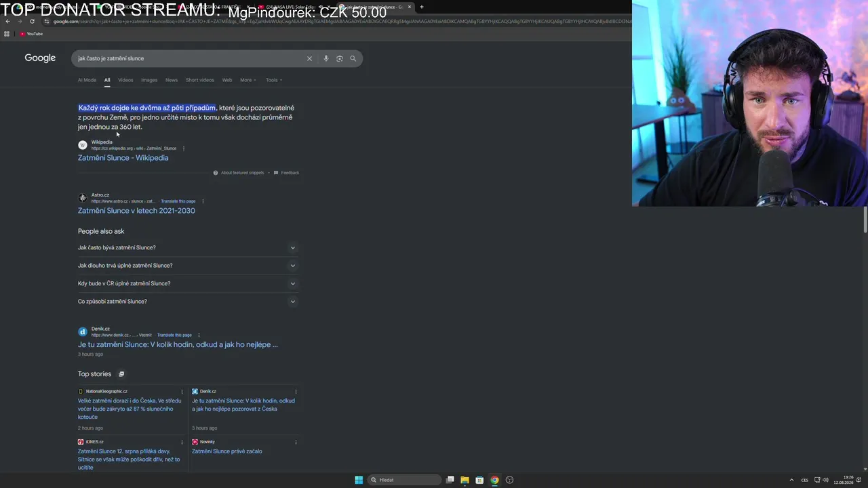Open Microsoft Store from the taskbar
This screenshot has width=868, height=488.
point(479,480)
